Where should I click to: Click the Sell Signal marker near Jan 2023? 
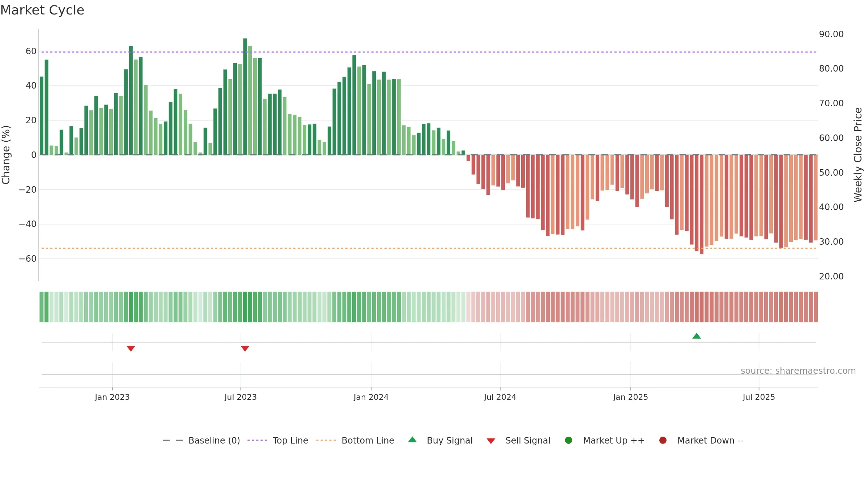coord(131,348)
